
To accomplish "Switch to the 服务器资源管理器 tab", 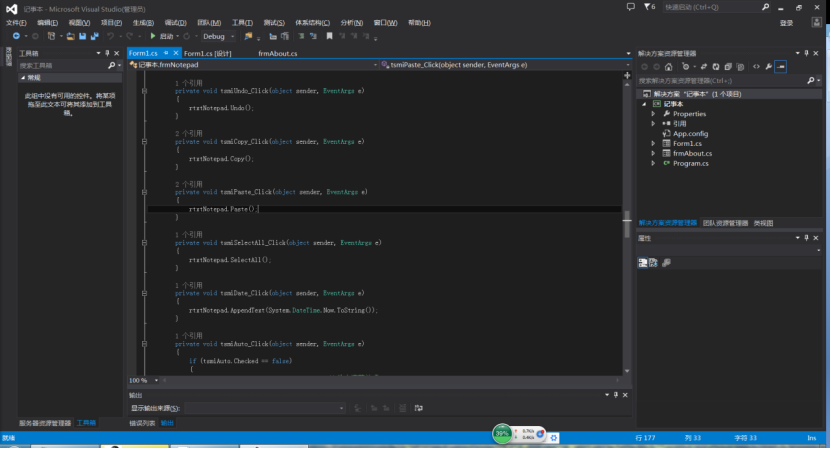I will click(45, 423).
